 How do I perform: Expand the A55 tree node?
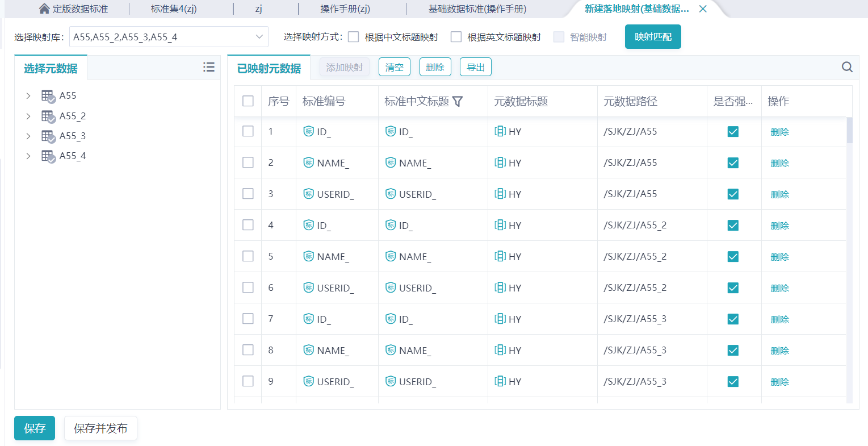pyautogui.click(x=28, y=96)
